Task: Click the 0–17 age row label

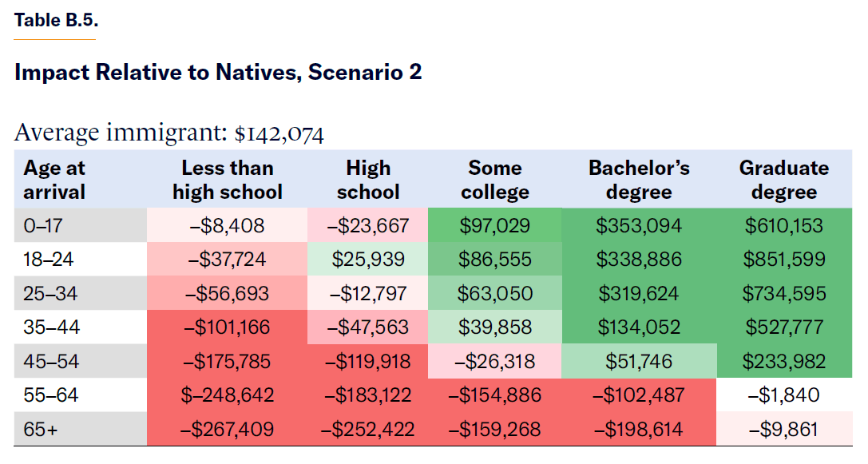Action: pos(42,226)
